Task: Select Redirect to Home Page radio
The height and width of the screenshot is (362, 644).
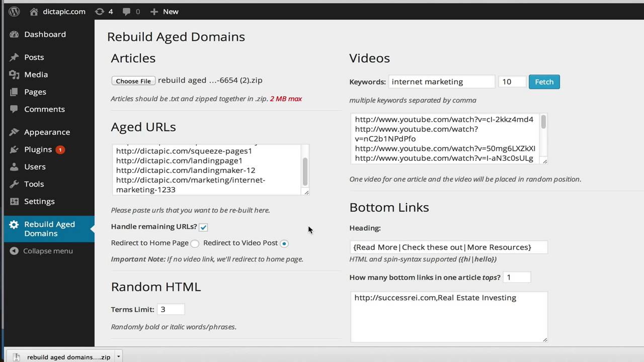Action: [x=195, y=243]
